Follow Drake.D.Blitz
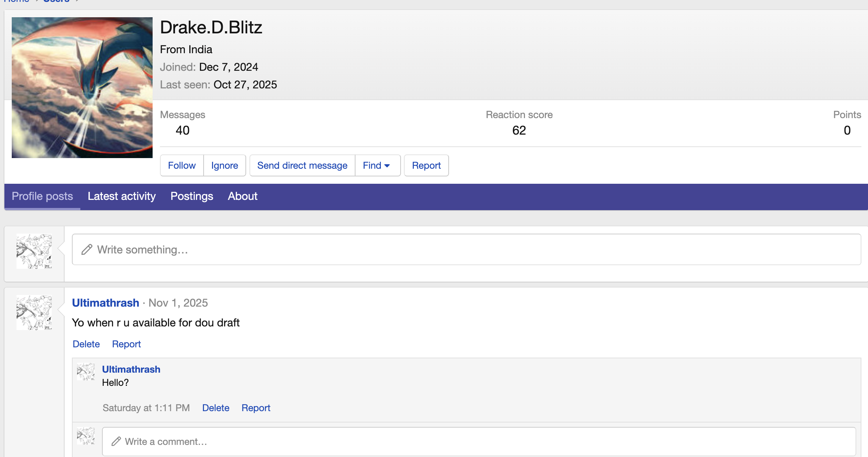The width and height of the screenshot is (868, 457). coord(182,165)
